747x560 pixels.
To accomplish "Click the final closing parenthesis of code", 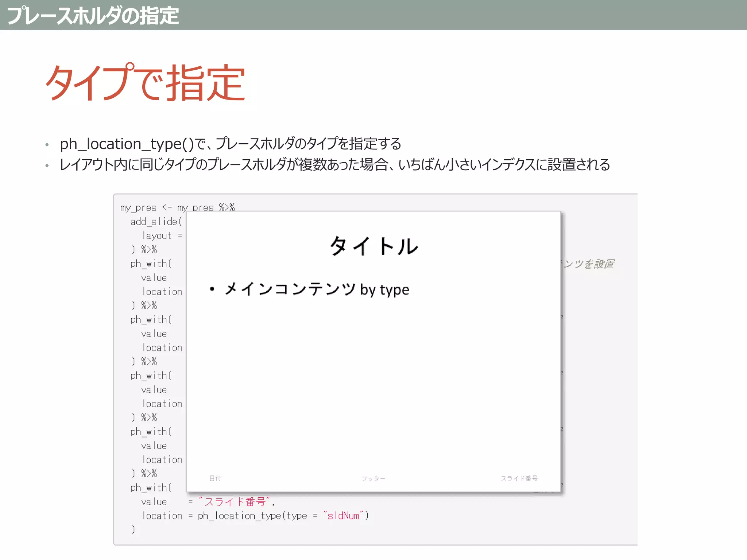I will point(133,529).
